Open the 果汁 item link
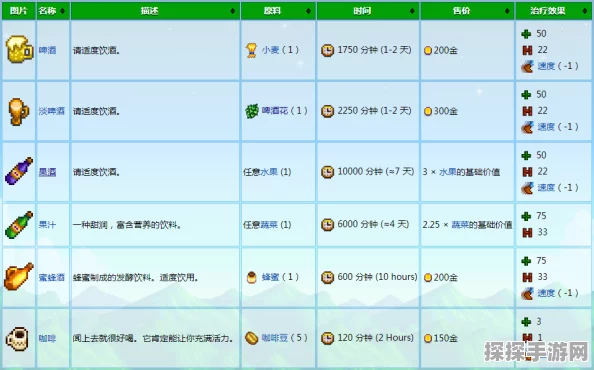The width and height of the screenshot is (594, 370). (x=47, y=225)
